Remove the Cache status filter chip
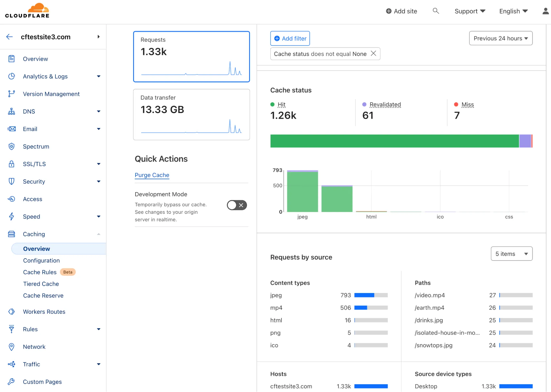 click(x=373, y=53)
